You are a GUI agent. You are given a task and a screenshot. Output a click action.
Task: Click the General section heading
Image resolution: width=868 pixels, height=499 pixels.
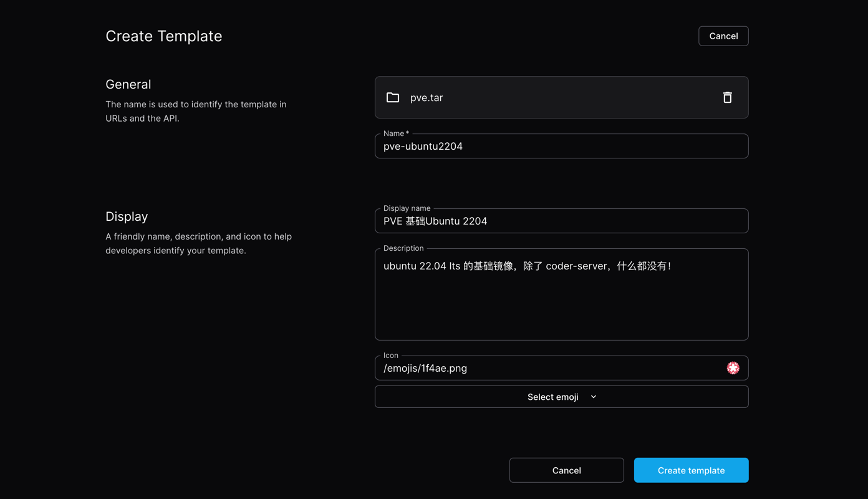click(128, 84)
